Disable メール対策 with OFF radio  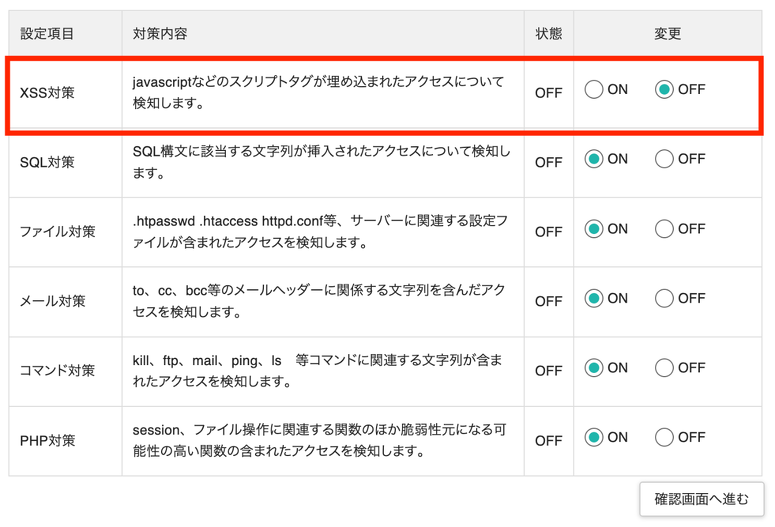point(664,298)
